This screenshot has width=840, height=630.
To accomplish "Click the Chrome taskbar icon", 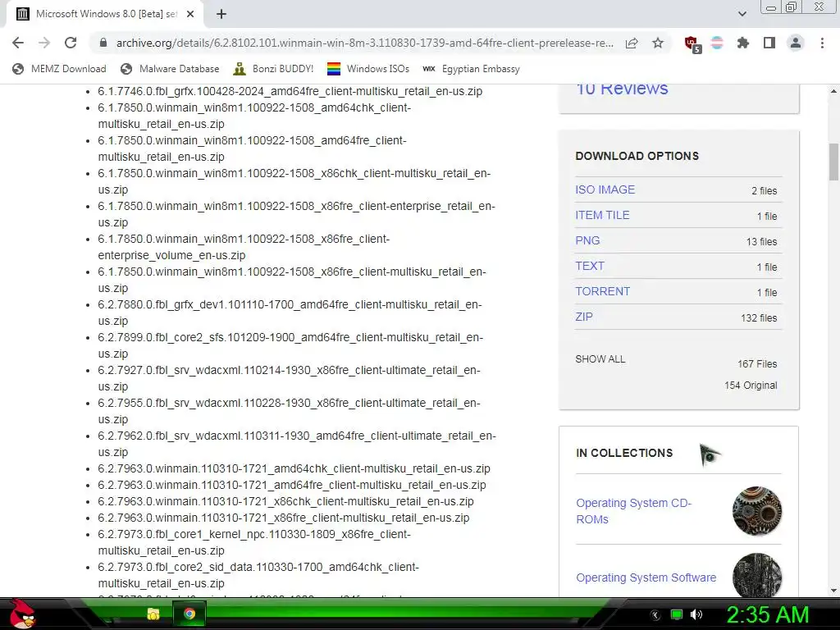I will 189,614.
